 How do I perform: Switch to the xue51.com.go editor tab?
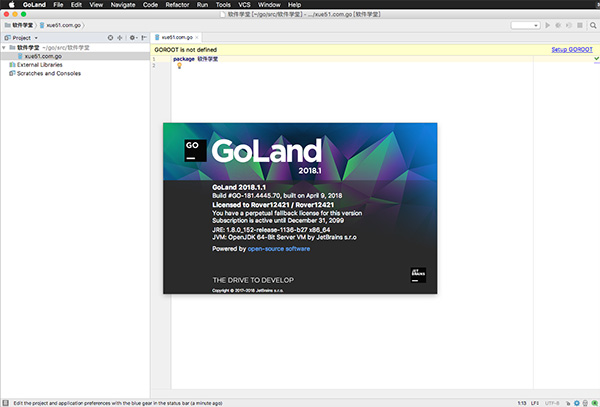(x=177, y=37)
